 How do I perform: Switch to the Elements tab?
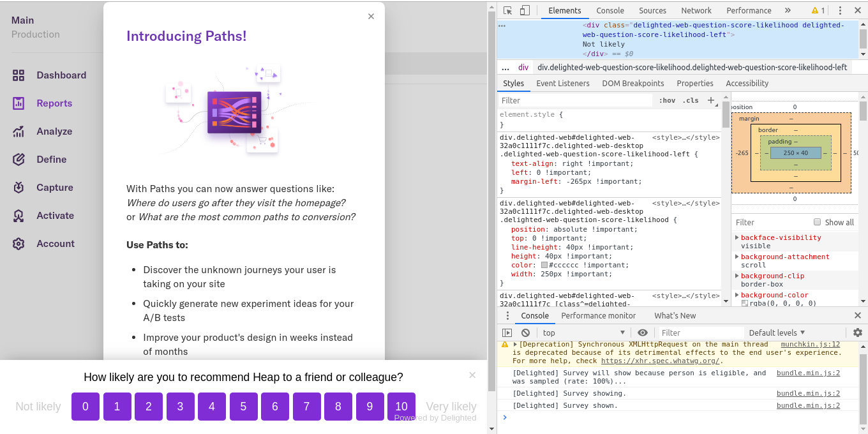565,10
